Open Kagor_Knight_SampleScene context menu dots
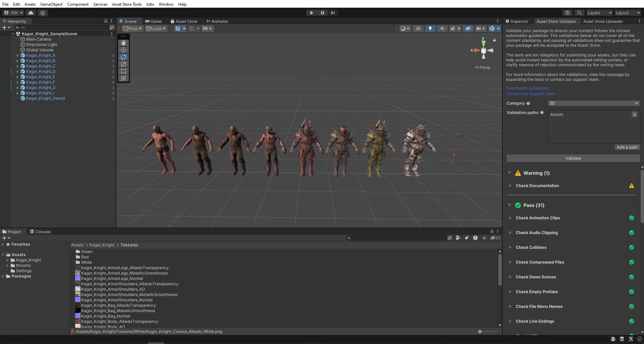This screenshot has height=344, width=644. point(112,34)
